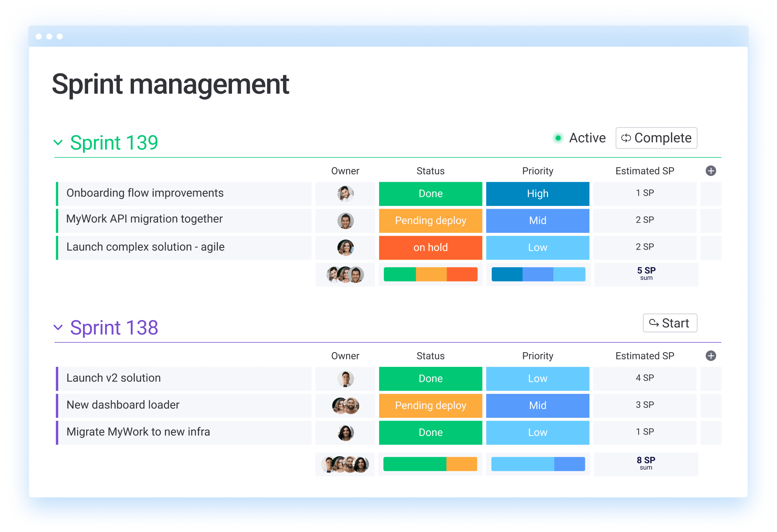The image size is (777, 532).
Task: Select the Sprint 139 group title
Action: coord(114,143)
